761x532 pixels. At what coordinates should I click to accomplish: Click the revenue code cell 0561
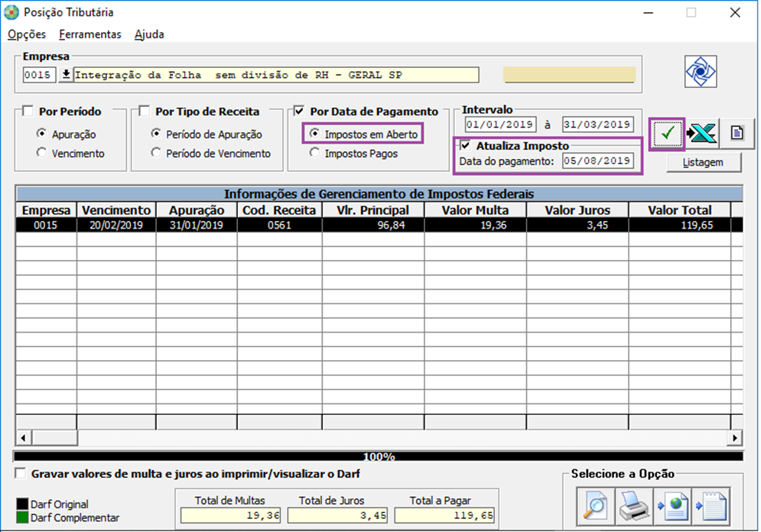tap(280, 225)
